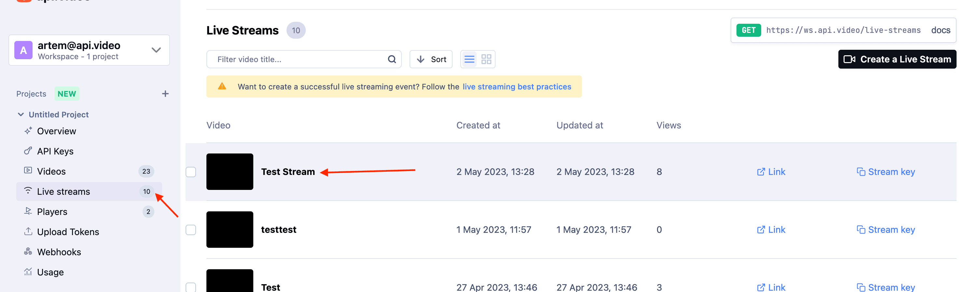
Task: Select the testtest row checkbox
Action: (x=191, y=230)
